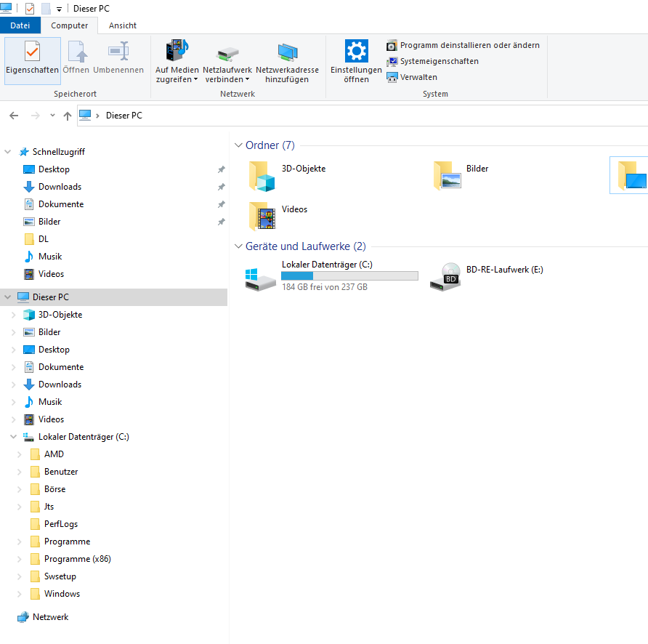Screen dimensions: 648x644
Task: Collapse the Lokaler Datenträger (C:) tree node
Action: coord(13,436)
